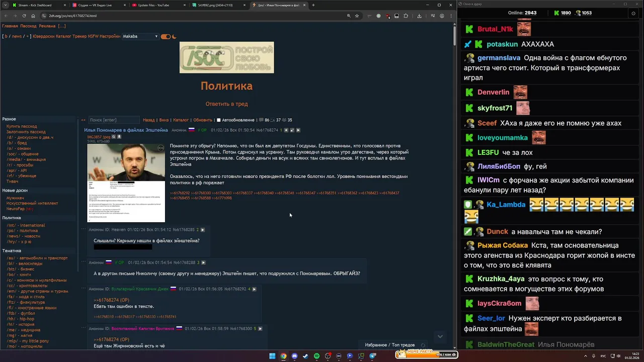Open the browser downloads icon
The height and width of the screenshot is (362, 644).
pyautogui.click(x=419, y=16)
